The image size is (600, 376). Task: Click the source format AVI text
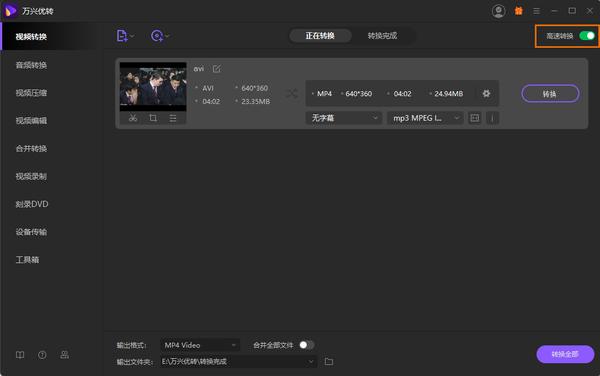pos(208,88)
